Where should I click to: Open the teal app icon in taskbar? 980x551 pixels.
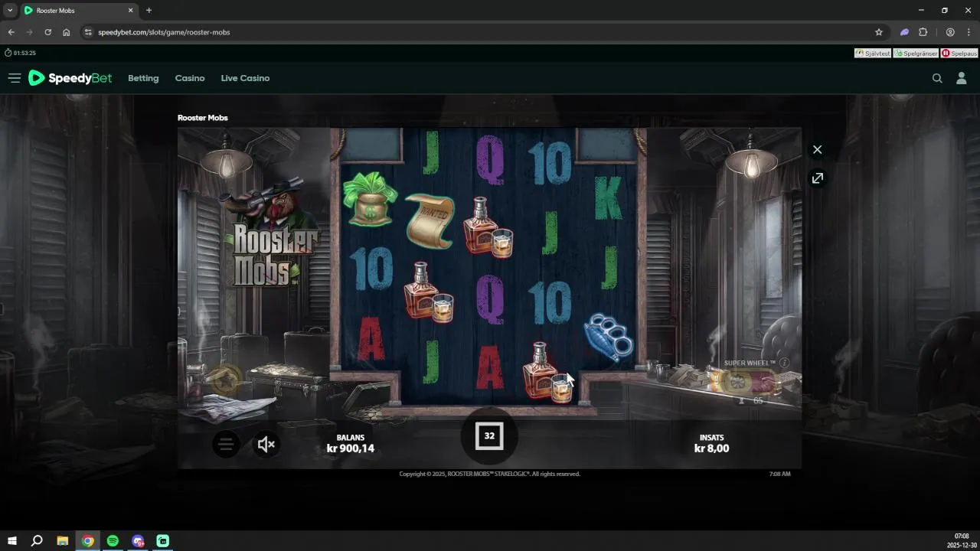163,541
